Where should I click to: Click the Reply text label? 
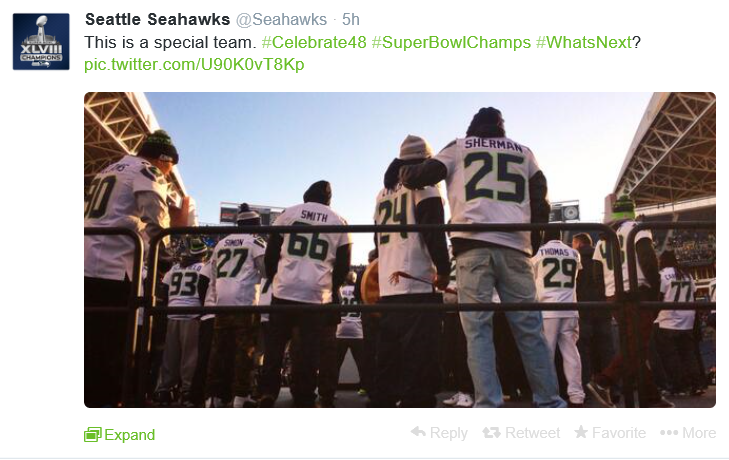449,433
